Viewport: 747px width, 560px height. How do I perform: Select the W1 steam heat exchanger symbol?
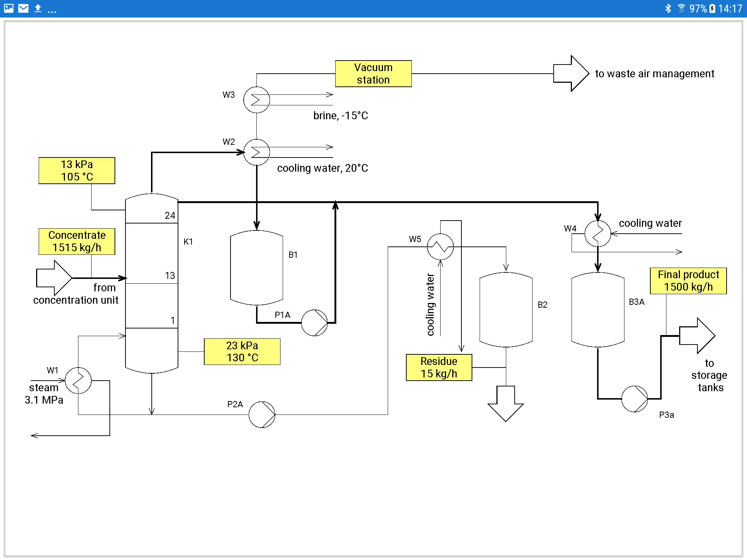[78, 381]
